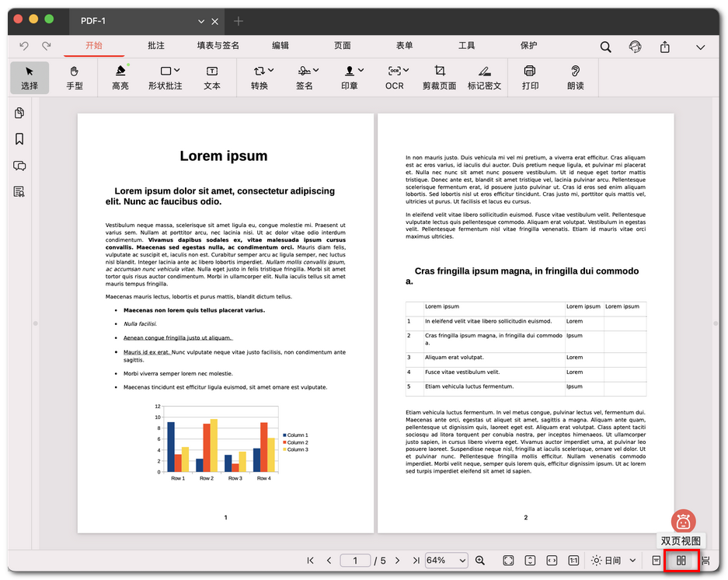Jump to the last page
This screenshot has height=580, width=728.
click(416, 561)
